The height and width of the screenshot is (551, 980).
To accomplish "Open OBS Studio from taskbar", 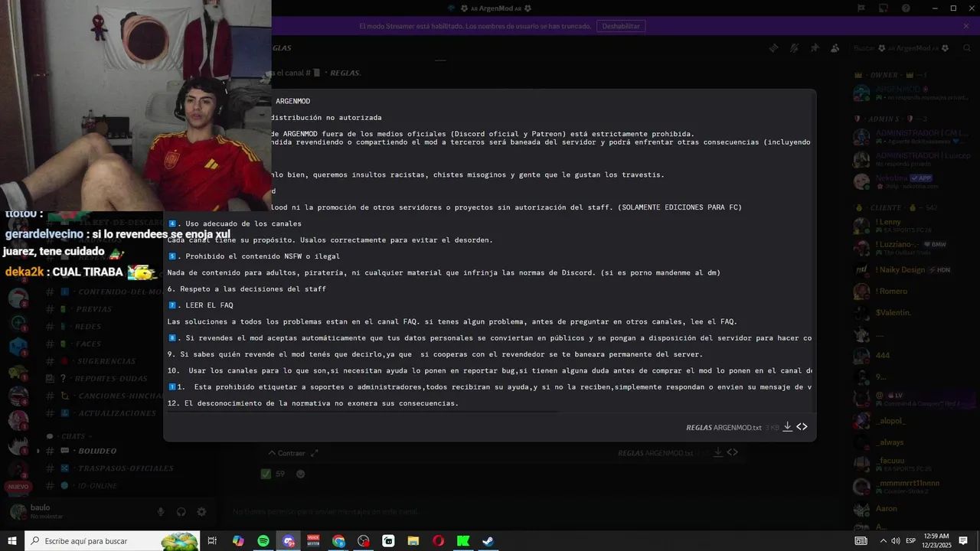I will (364, 541).
